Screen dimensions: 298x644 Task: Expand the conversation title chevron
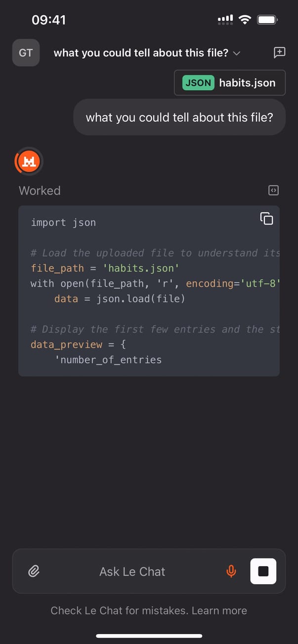[x=237, y=53]
